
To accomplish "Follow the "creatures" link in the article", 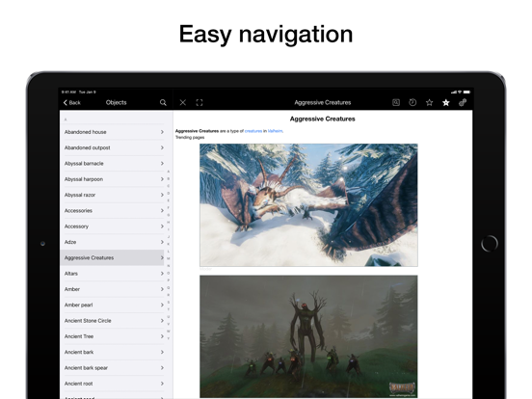I will [253, 131].
